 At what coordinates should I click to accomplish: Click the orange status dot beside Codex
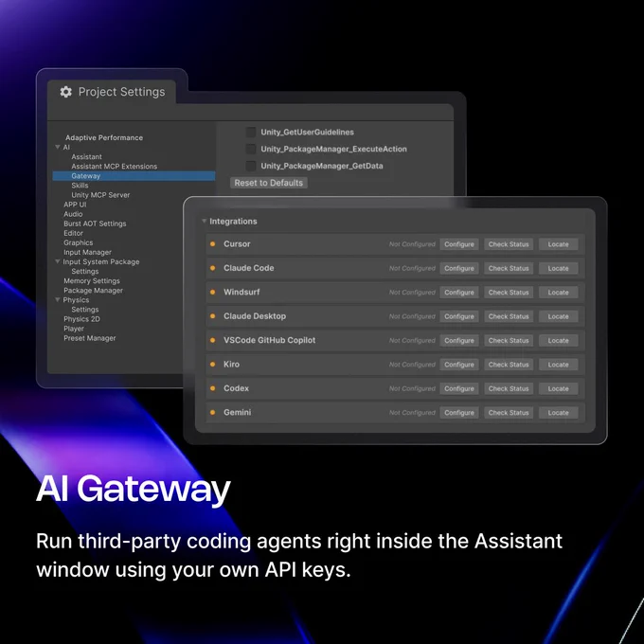click(x=213, y=388)
